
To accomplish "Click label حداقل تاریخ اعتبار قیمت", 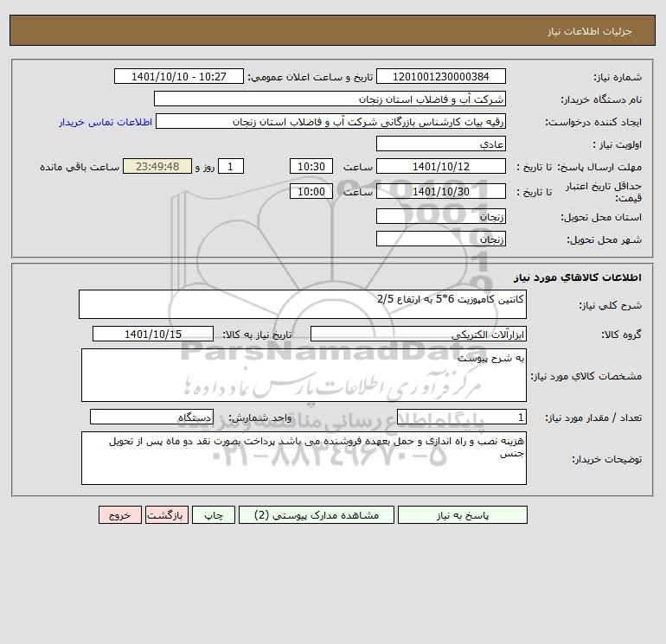I will tap(604, 192).
